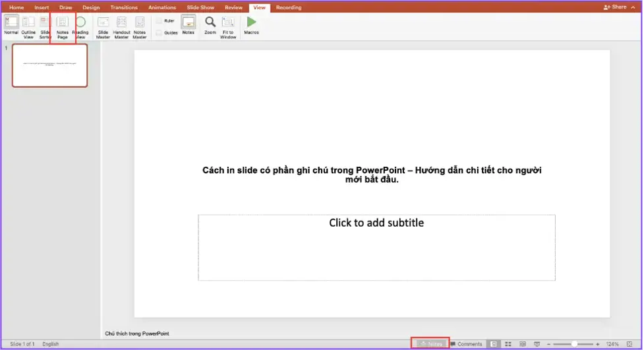The width and height of the screenshot is (644, 350).
Task: Open the Home tab
Action: coord(16,7)
